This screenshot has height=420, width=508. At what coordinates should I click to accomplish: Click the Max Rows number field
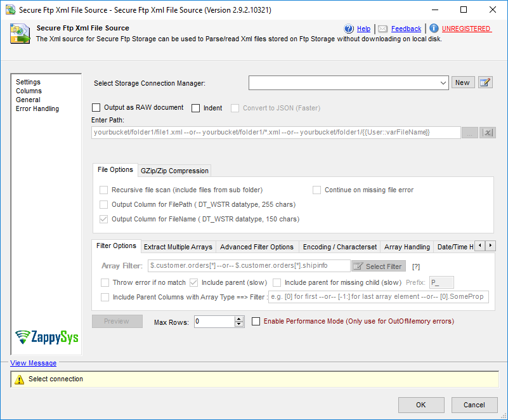pos(215,322)
